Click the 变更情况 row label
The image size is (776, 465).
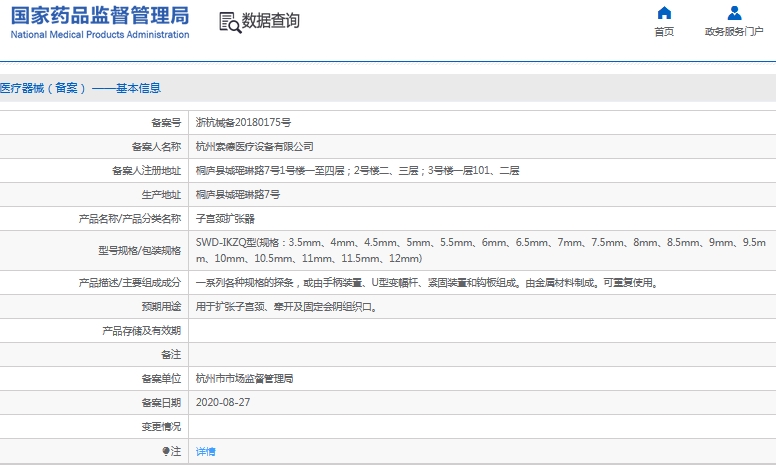click(161, 426)
